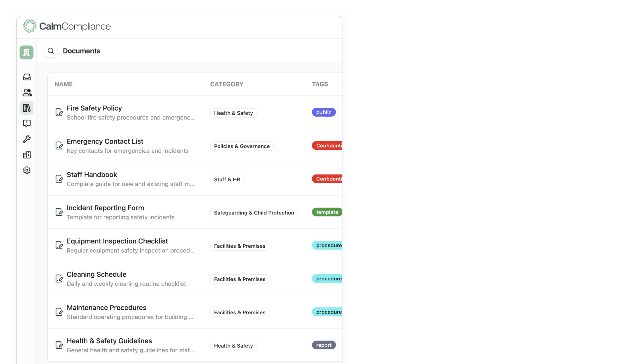The height and width of the screenshot is (364, 625).
Task: Click the People icon in the sidebar
Action: pos(27,93)
